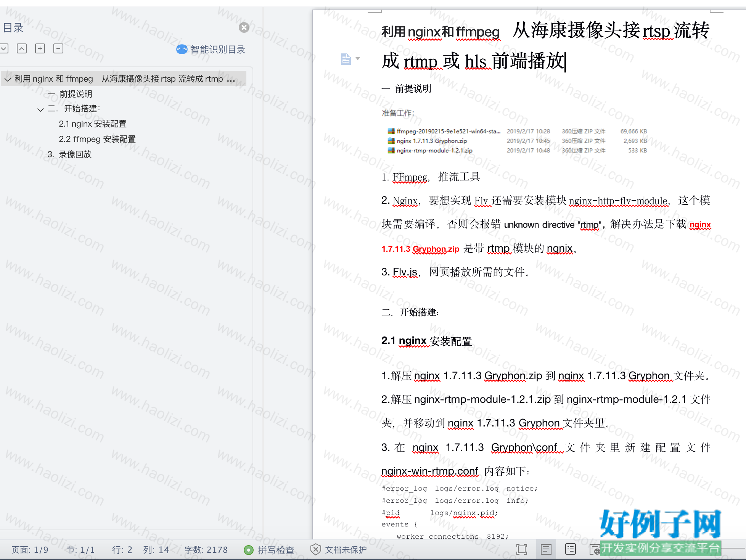
Task: Click the line 1. FFmpeg, 推流工具
Action: tap(431, 177)
